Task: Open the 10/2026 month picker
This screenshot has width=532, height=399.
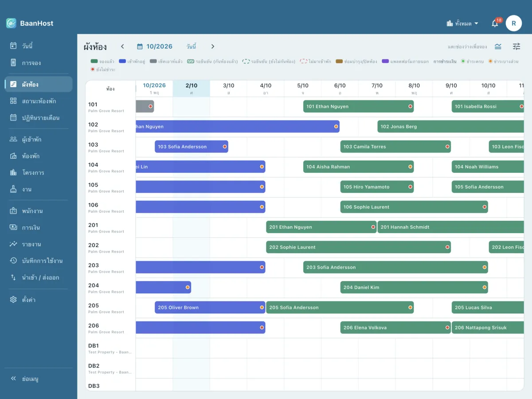Action: pyautogui.click(x=155, y=47)
